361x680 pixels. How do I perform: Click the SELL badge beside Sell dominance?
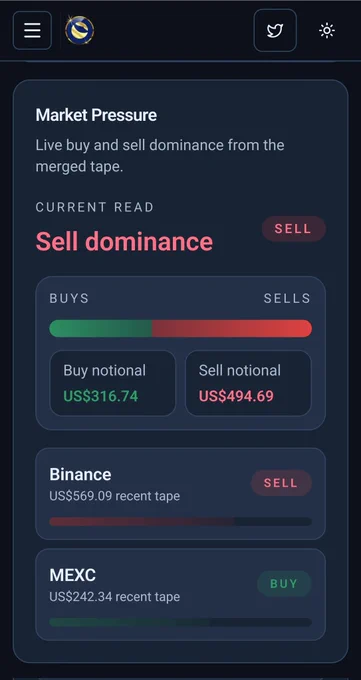(x=293, y=229)
